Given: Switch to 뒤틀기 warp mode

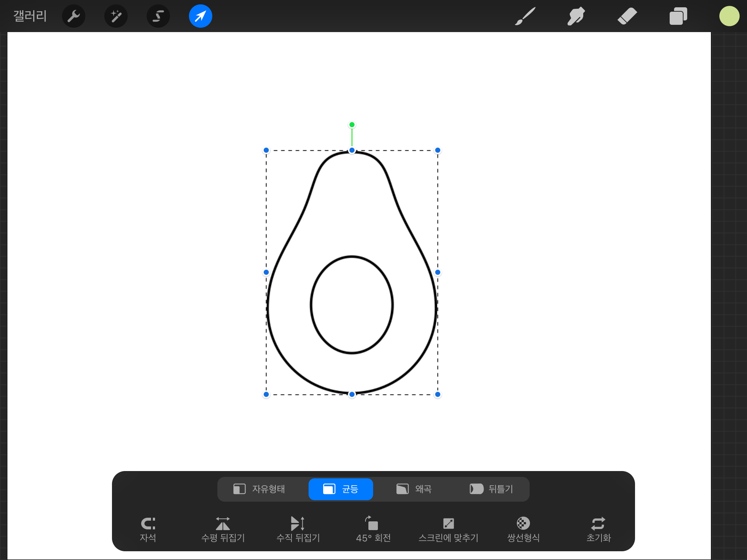Looking at the screenshot, I should coord(492,489).
